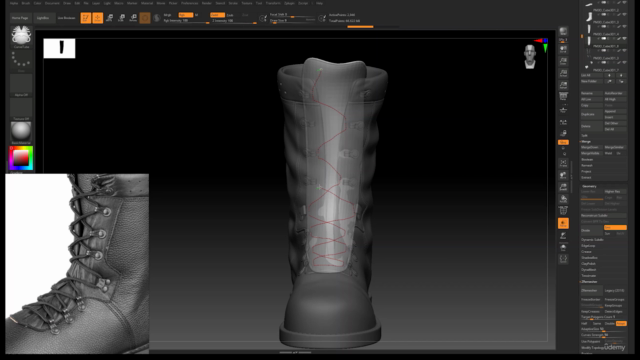Toggle the Gizmo 3D icon

tap(145, 18)
